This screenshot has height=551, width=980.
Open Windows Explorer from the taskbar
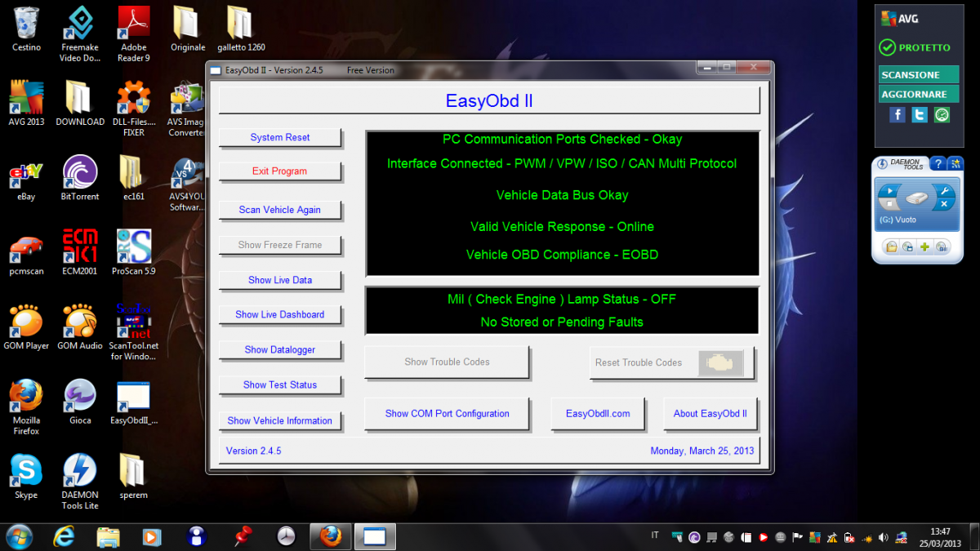pyautogui.click(x=109, y=536)
